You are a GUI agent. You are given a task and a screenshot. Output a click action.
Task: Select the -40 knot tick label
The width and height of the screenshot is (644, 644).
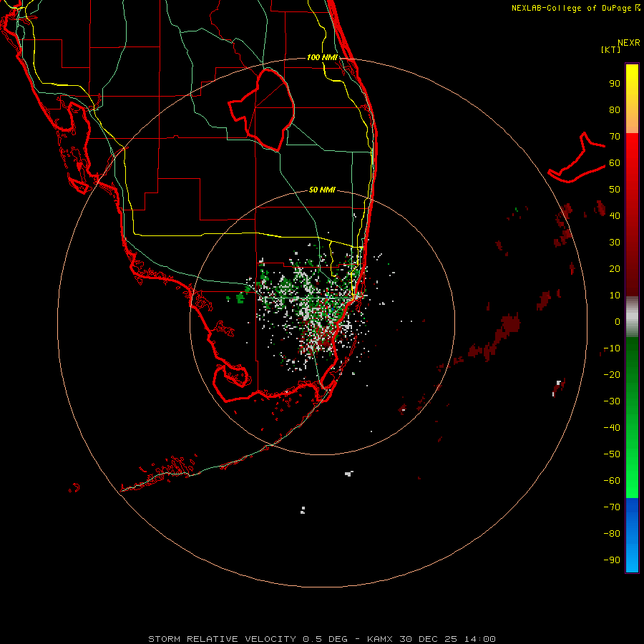[612, 428]
